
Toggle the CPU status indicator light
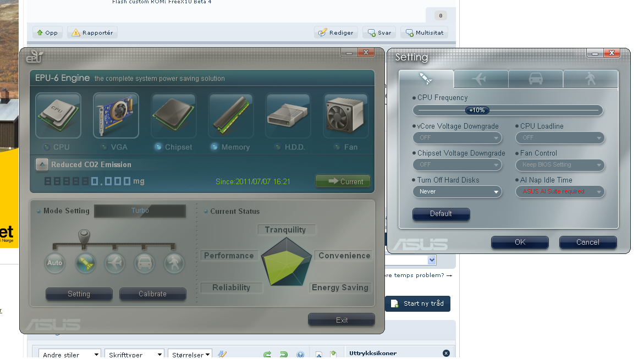(46, 147)
